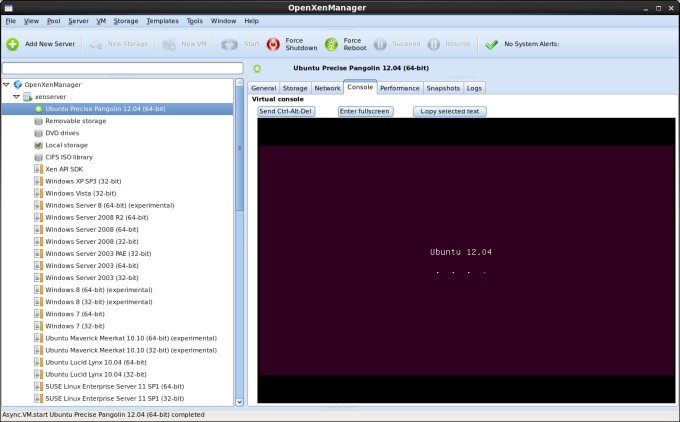Switch to the General tab
Image resolution: width=680 pixels, height=422 pixels.
point(264,88)
